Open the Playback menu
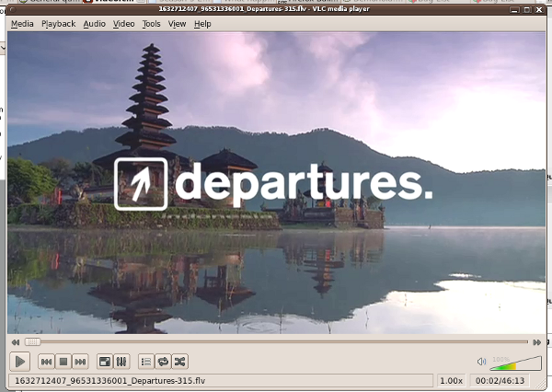The height and width of the screenshot is (392, 552). [x=59, y=24]
